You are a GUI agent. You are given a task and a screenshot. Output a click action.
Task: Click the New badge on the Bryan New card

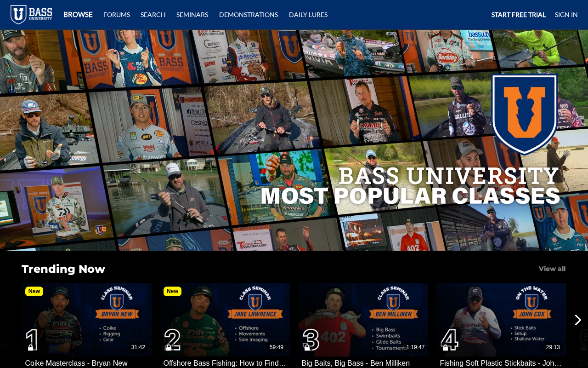(34, 291)
